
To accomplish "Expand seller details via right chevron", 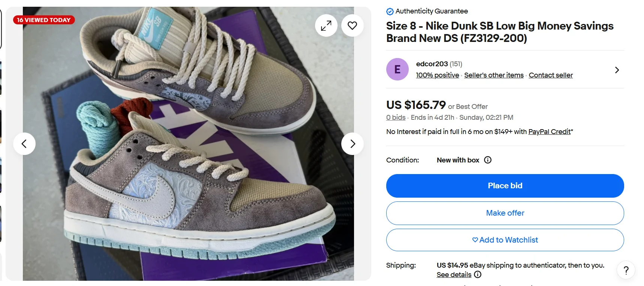I will pyautogui.click(x=617, y=70).
